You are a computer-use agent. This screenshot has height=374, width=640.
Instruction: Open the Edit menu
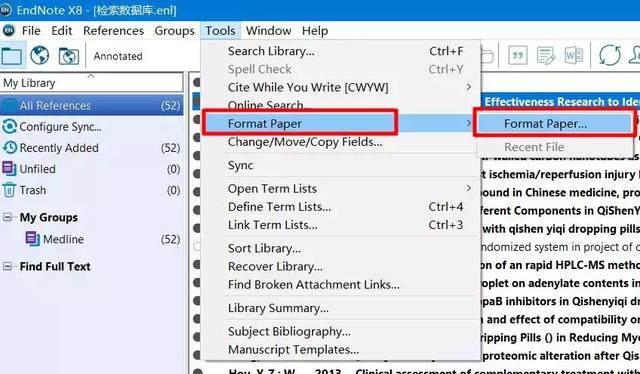coord(62,31)
